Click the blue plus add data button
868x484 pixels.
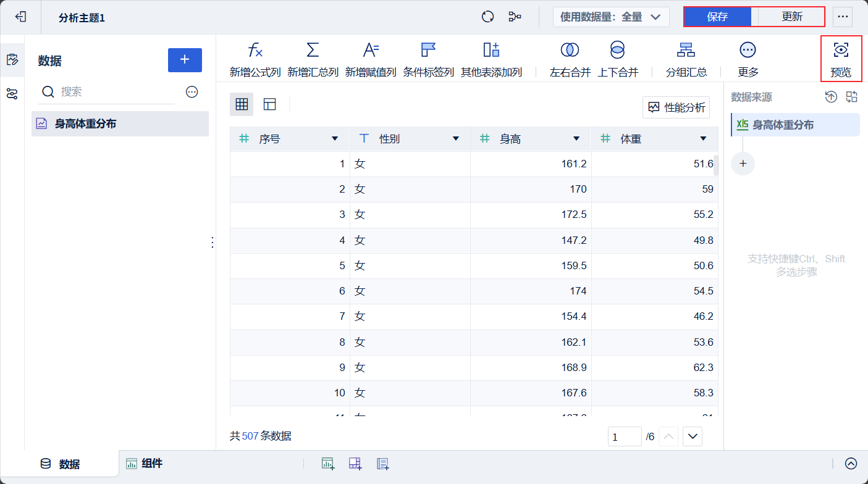(185, 60)
